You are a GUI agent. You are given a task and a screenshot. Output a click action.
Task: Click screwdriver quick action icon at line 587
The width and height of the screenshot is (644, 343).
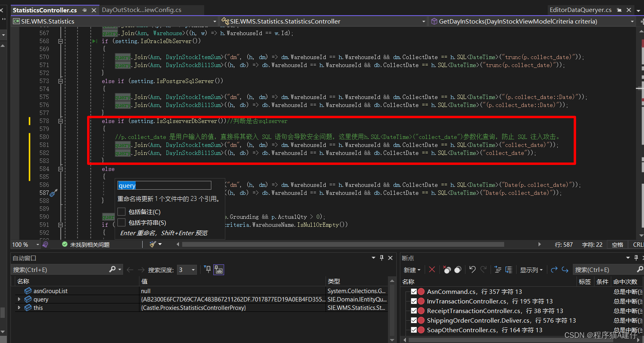pyautogui.click(x=54, y=193)
